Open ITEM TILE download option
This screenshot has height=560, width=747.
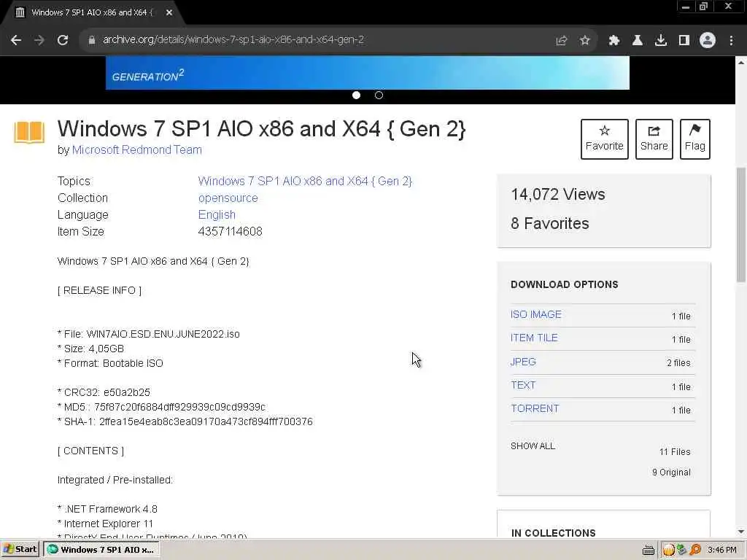pos(534,338)
